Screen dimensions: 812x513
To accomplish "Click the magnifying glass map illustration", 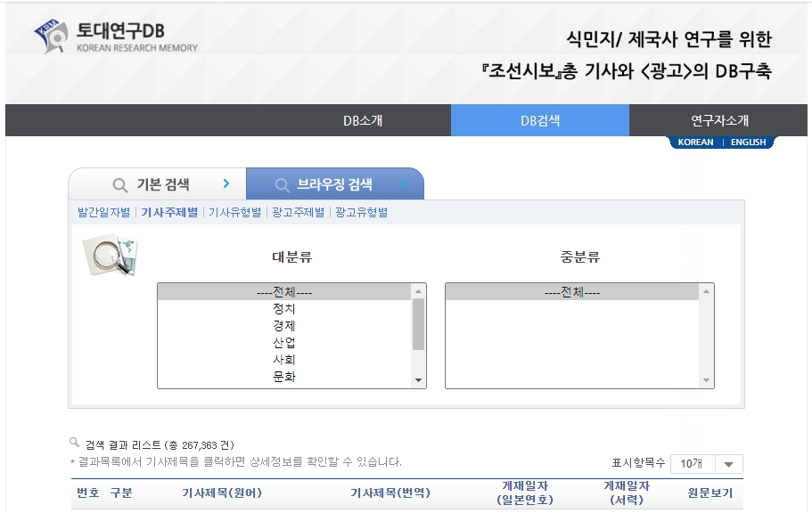I will [x=110, y=255].
